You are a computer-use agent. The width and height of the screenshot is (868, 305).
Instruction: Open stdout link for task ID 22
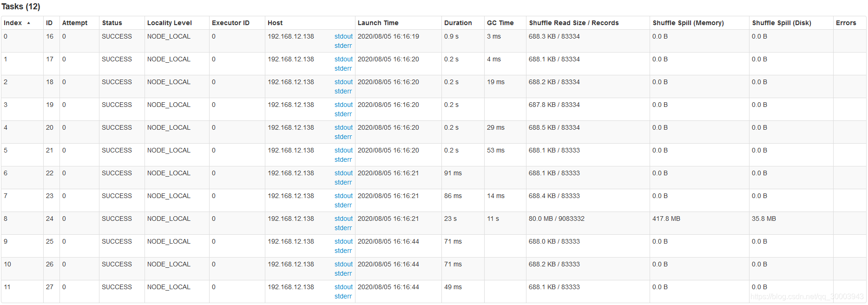pos(344,173)
